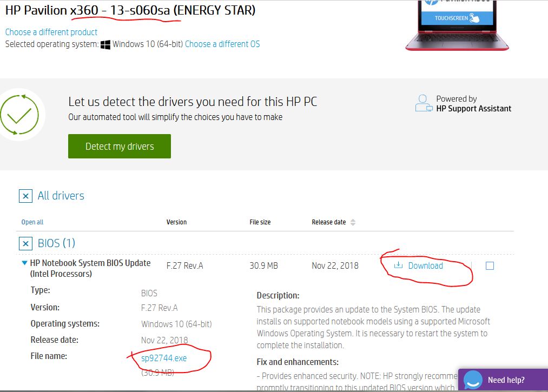Click the Fix and enhancements: heading
548x392 pixels.
(x=298, y=362)
